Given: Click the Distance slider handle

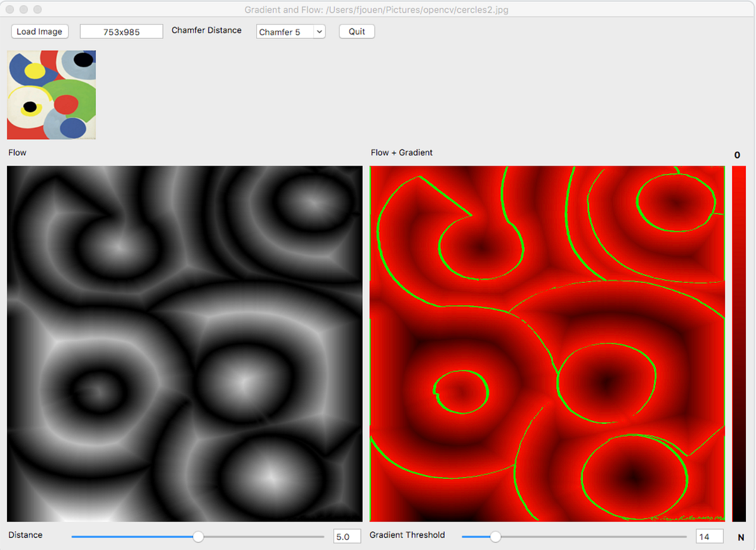Looking at the screenshot, I should (x=198, y=536).
